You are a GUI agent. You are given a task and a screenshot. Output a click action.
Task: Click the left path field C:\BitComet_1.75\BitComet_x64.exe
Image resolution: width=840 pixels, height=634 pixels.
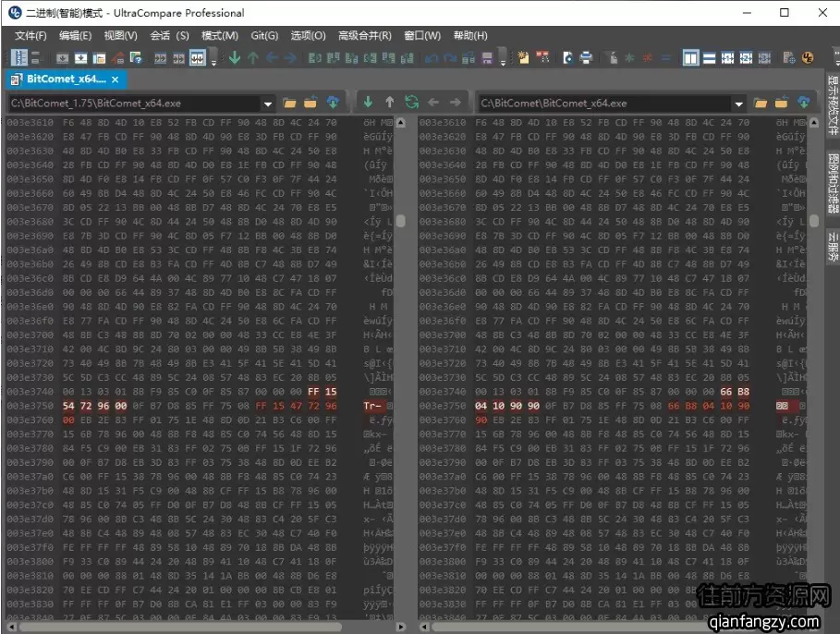(x=135, y=104)
